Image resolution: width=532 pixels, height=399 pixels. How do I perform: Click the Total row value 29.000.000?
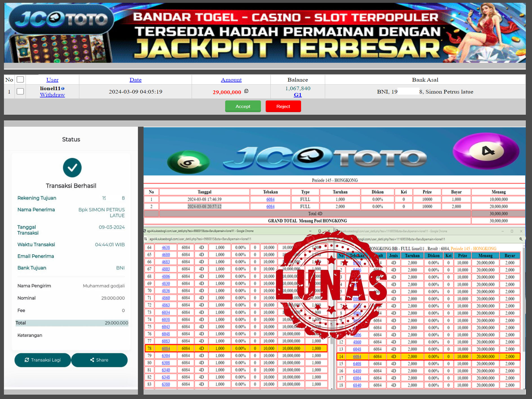[116, 323]
